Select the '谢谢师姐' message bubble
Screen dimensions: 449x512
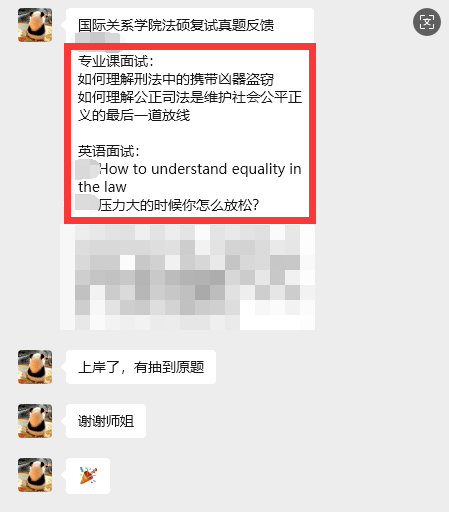106,421
